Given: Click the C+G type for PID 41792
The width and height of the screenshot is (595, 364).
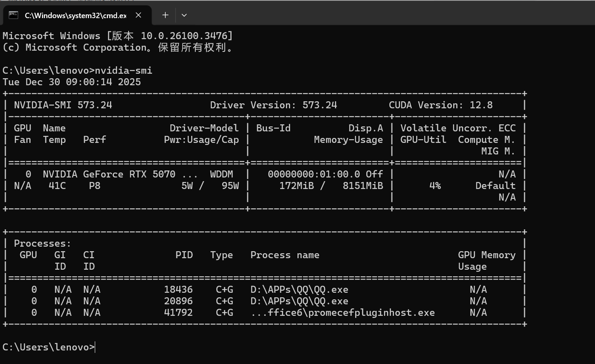Looking at the screenshot, I should 225,313.
